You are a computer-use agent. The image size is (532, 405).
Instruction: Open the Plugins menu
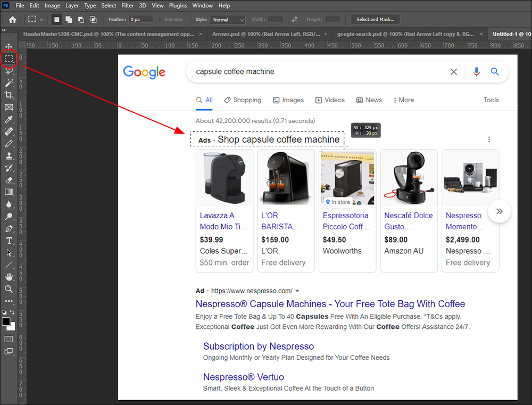(178, 5)
